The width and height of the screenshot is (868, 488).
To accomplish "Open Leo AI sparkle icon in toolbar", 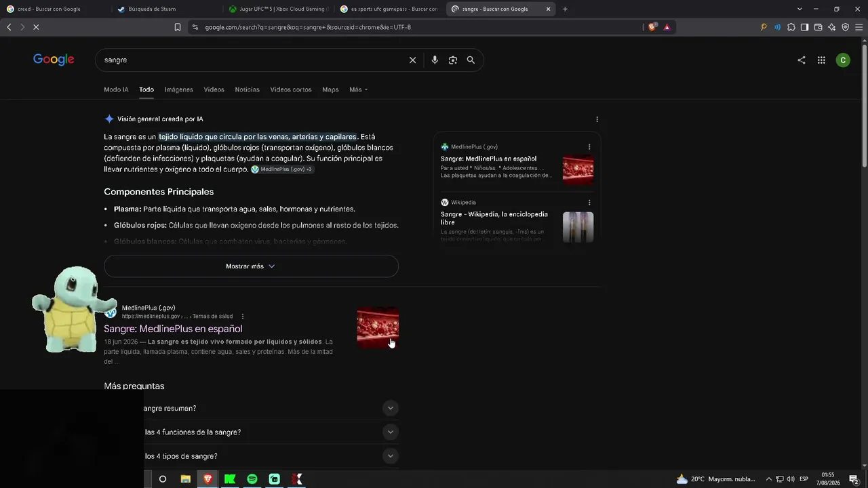I will 831,27.
